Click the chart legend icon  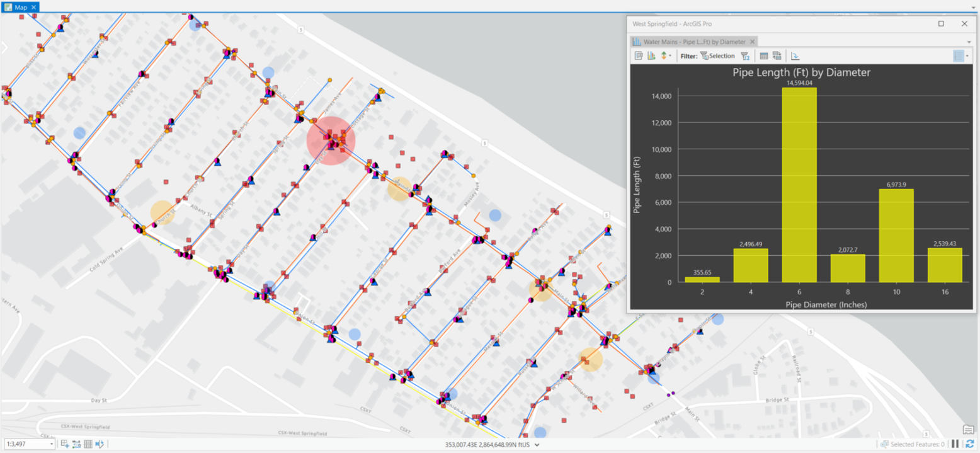[960, 55]
